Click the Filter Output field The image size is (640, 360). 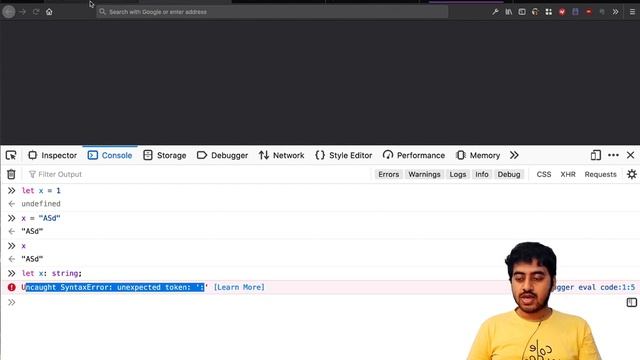click(x=196, y=174)
